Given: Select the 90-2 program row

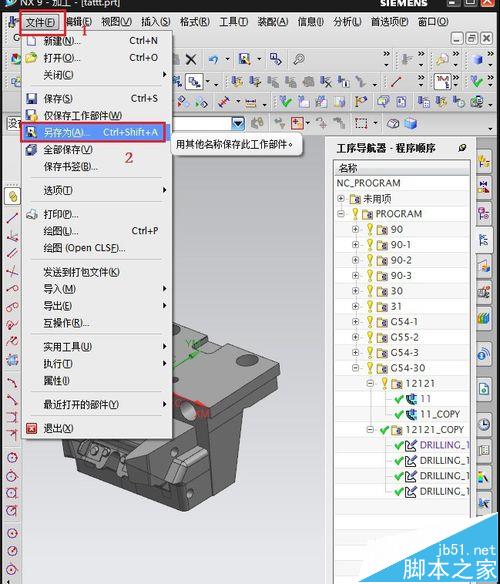Looking at the screenshot, I should 402,260.
